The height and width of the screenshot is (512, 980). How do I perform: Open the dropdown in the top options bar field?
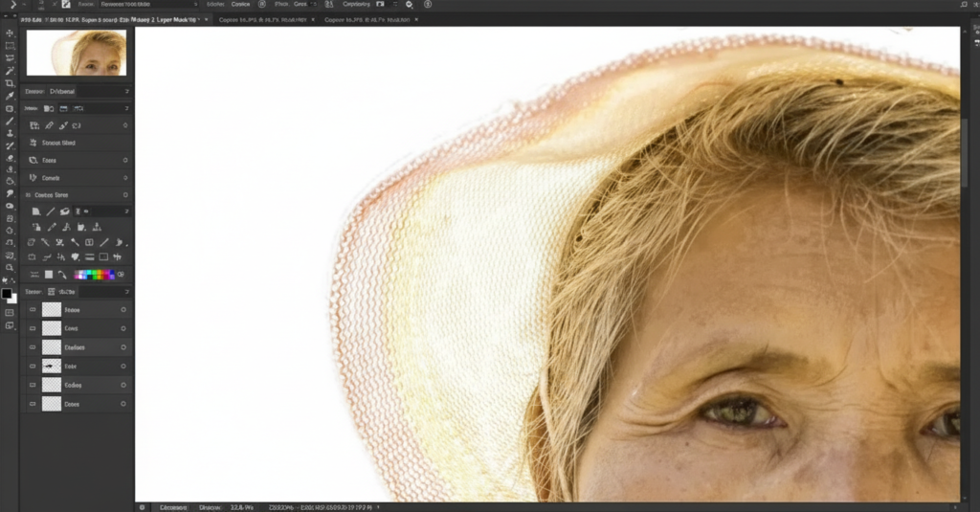[x=195, y=5]
